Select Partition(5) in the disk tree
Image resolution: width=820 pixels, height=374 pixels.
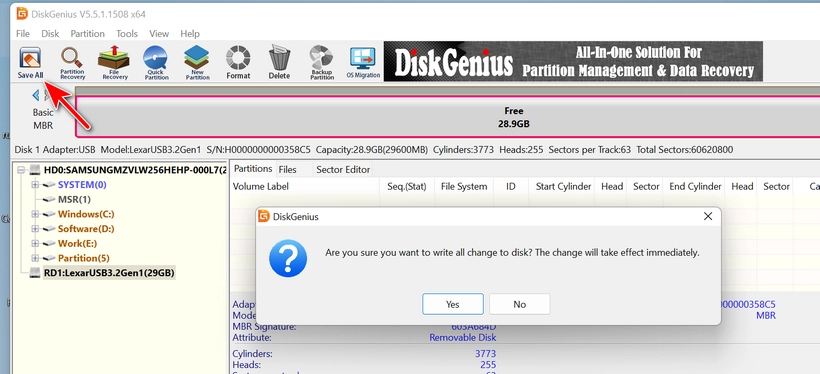pos(84,258)
